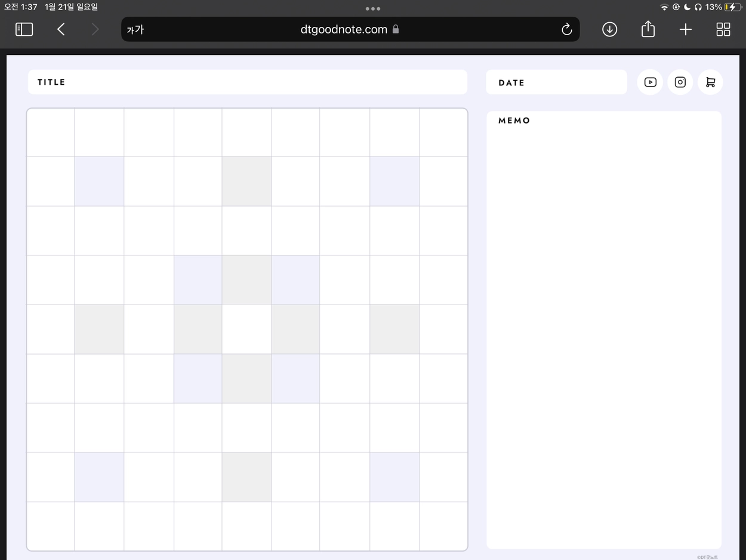Open the shopping cart store link

coord(710,82)
